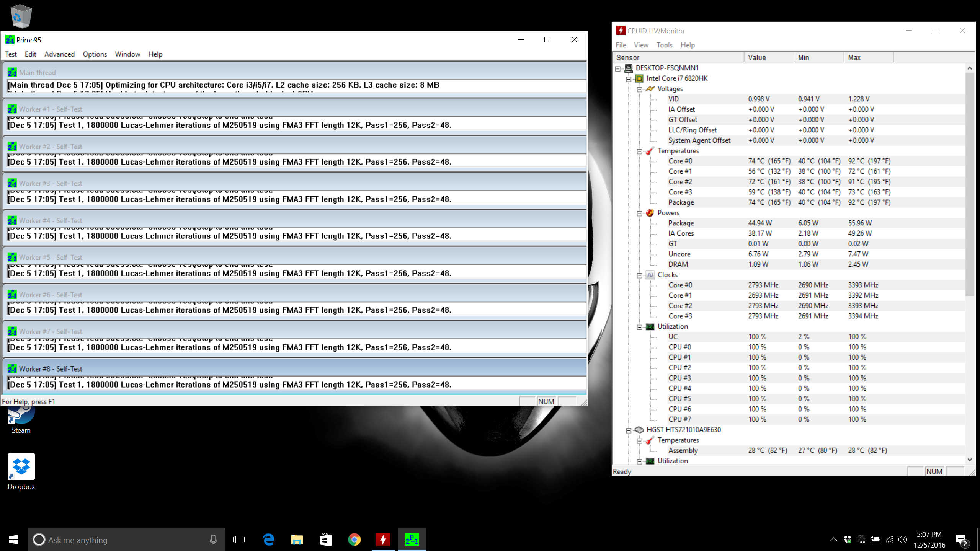Collapse the Clocks section

pyautogui.click(x=639, y=275)
